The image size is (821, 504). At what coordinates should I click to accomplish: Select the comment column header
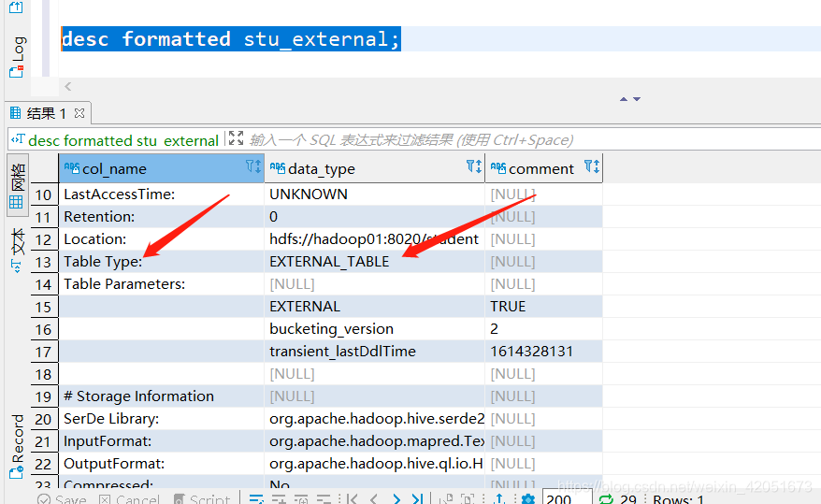tap(543, 168)
